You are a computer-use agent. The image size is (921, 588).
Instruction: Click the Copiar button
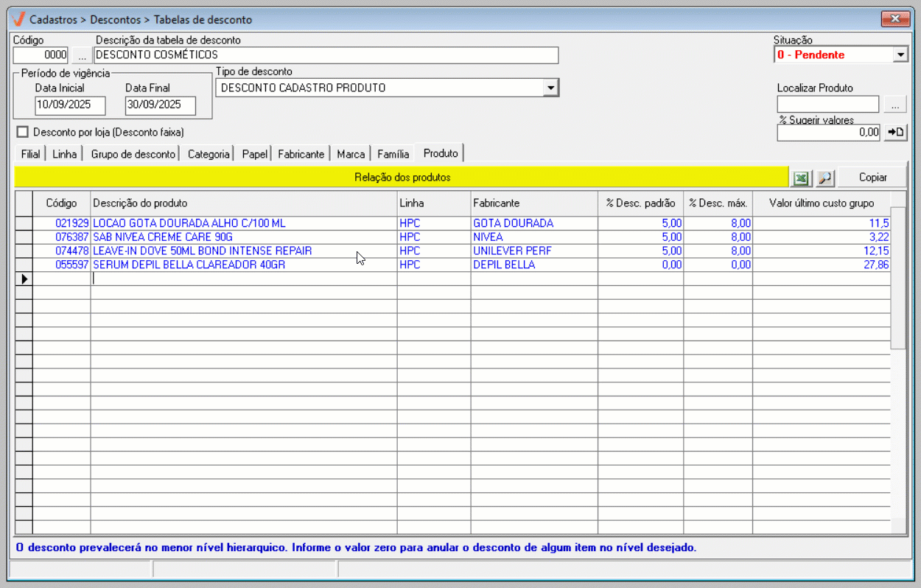872,178
